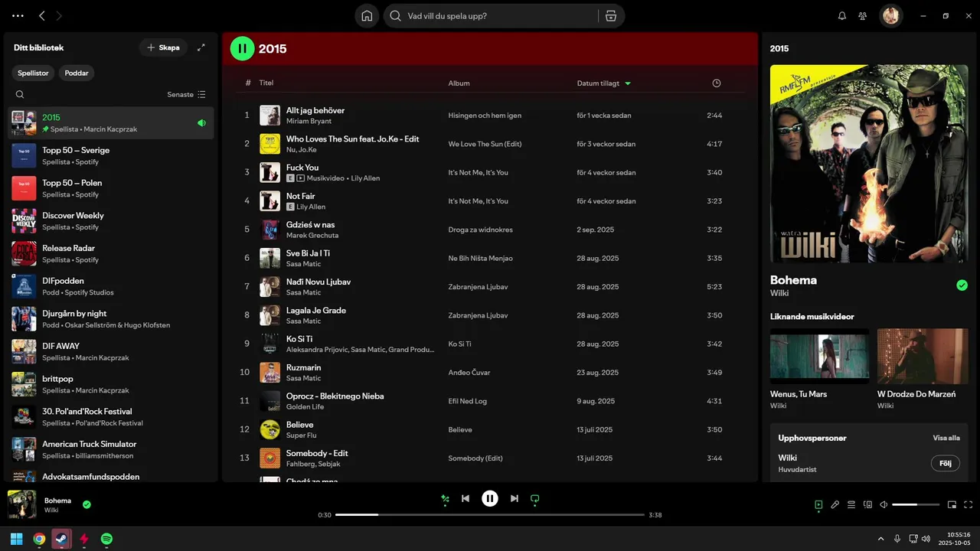Pause the 2015 playlist using green header button
This screenshot has height=551, width=980.
(242, 48)
